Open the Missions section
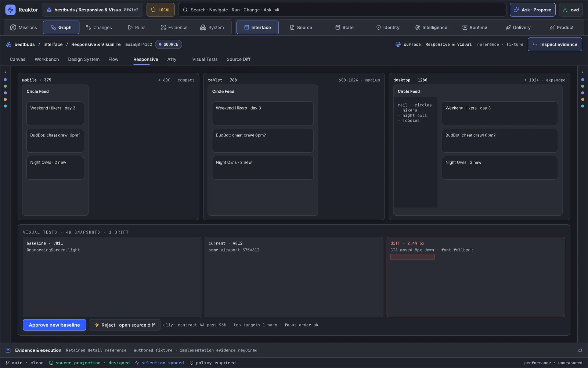The image size is (588, 368). (x=24, y=28)
